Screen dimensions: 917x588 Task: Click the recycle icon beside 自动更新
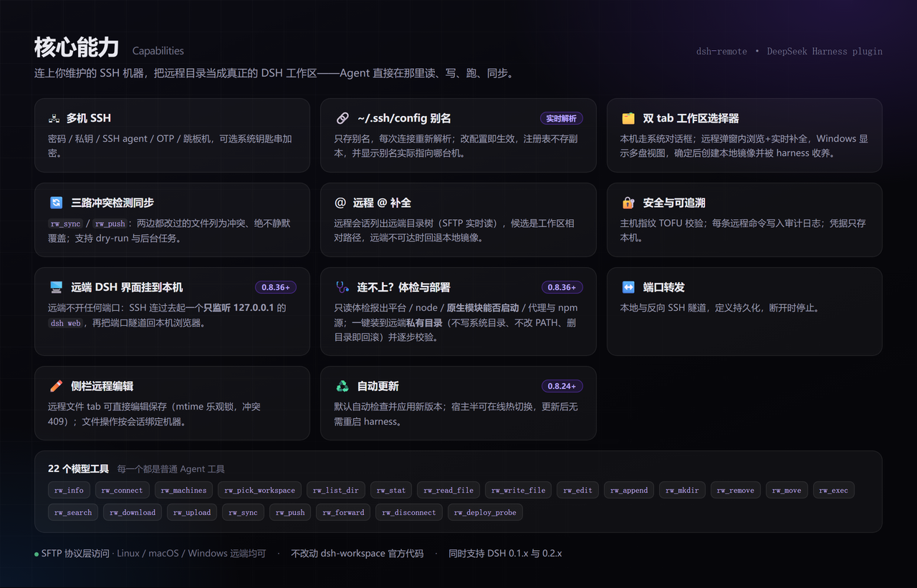342,386
